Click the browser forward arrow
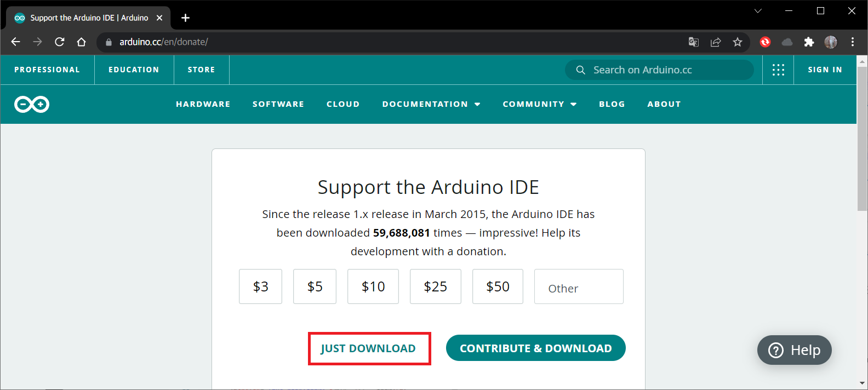The height and width of the screenshot is (390, 868). (37, 42)
